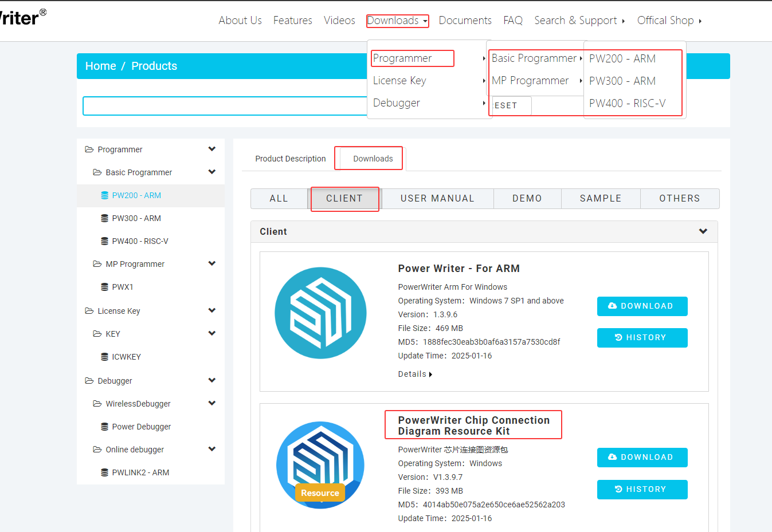Viewport: 772px width, 532px height.
Task: Filter downloads by CLIENT
Action: [x=344, y=199]
